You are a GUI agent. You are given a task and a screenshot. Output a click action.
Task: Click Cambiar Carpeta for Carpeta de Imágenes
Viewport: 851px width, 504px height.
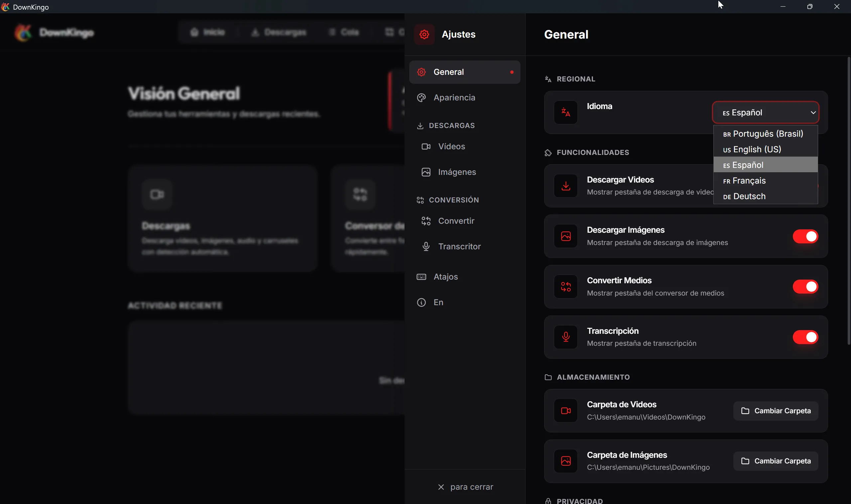[776, 461]
